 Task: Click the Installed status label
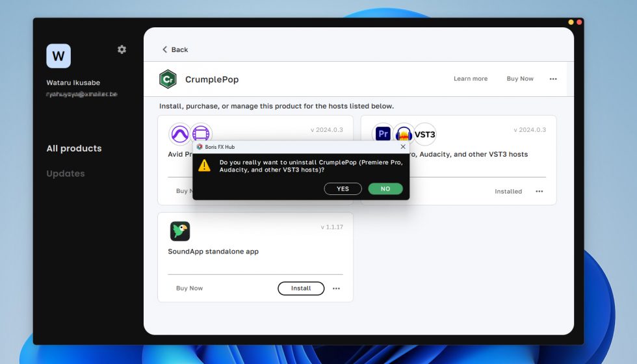[508, 191]
